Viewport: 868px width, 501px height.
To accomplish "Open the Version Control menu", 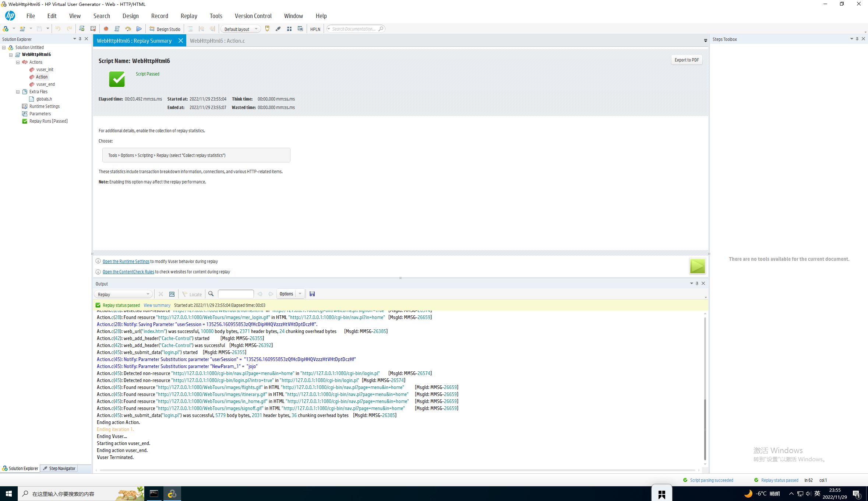I will (253, 16).
